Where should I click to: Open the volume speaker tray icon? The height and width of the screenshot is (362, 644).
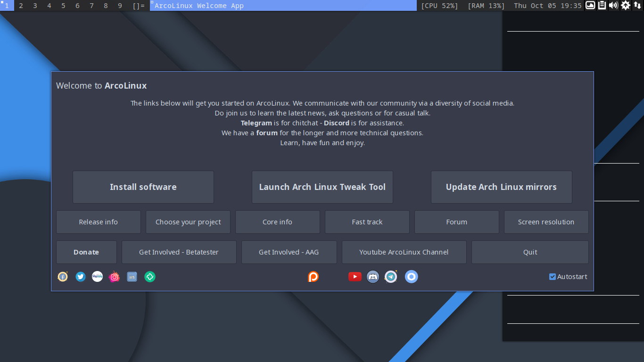coord(613,5)
